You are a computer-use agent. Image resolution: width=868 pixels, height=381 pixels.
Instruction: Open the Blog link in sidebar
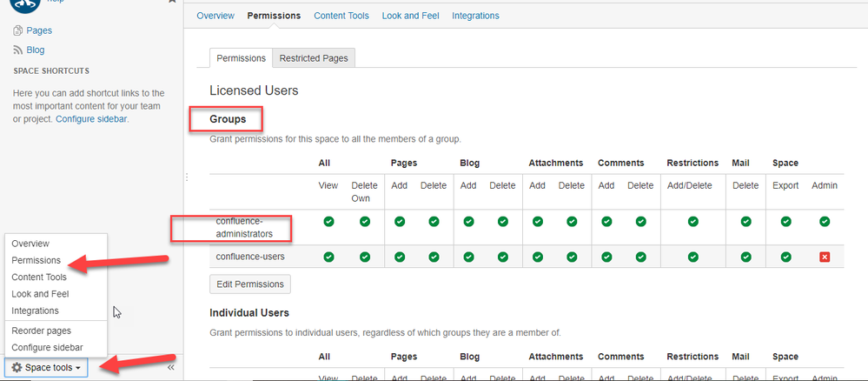coord(36,50)
